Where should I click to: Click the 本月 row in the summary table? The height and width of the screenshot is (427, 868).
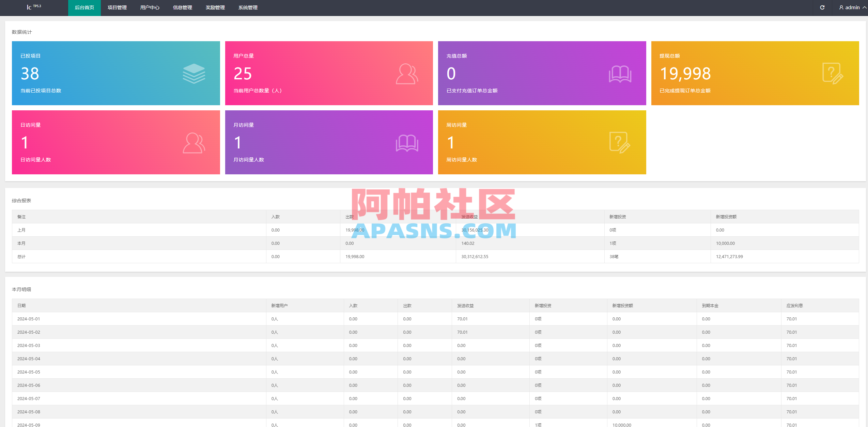pyautogui.click(x=136, y=243)
